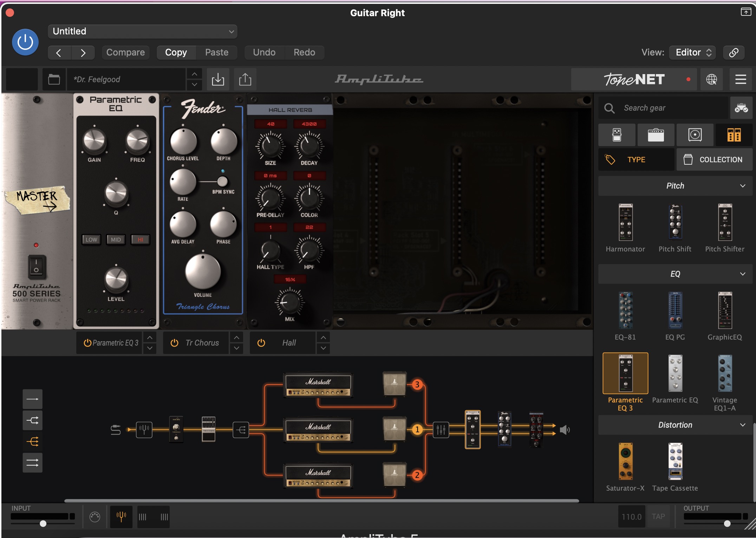Go to next preset arrow

83,53
